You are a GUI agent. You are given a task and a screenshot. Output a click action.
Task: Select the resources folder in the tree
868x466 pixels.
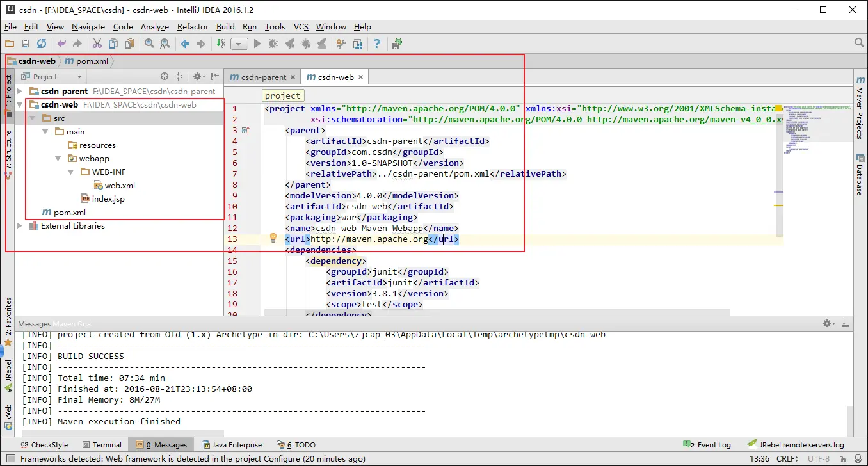coord(92,145)
